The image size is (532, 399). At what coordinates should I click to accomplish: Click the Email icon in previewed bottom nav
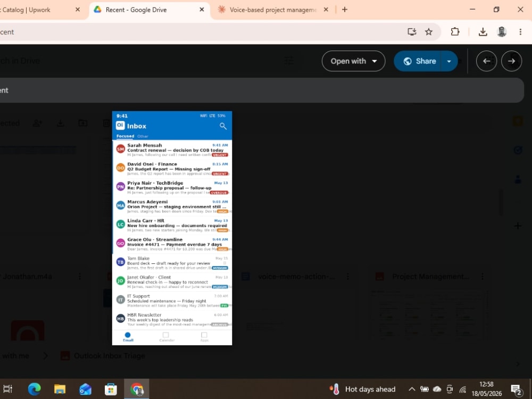(128, 337)
